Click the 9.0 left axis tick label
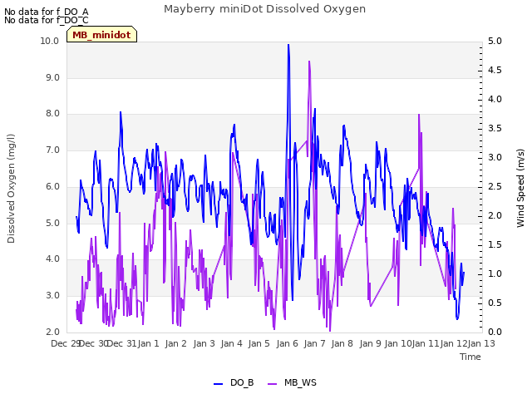The width and height of the screenshot is (532, 399). pos(52,77)
